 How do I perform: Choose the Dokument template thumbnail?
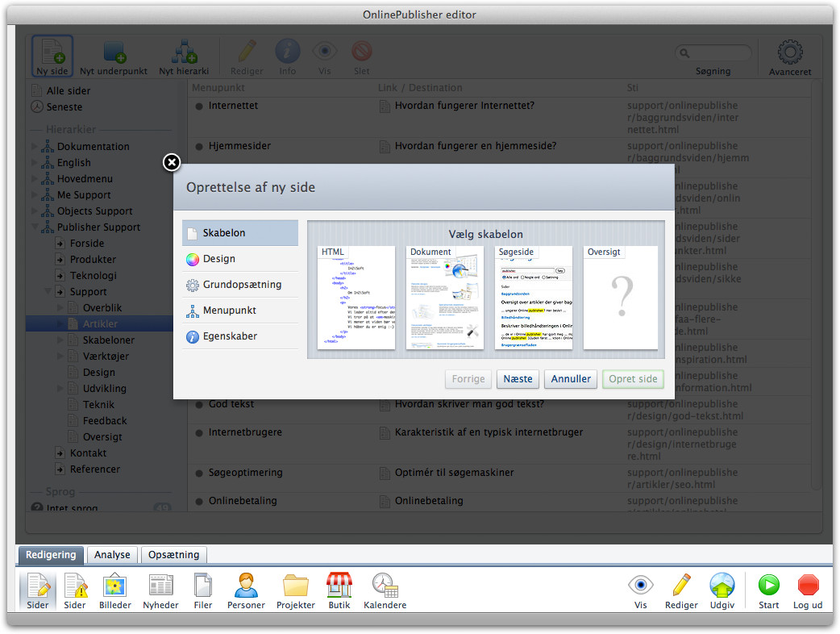pyautogui.click(x=444, y=298)
